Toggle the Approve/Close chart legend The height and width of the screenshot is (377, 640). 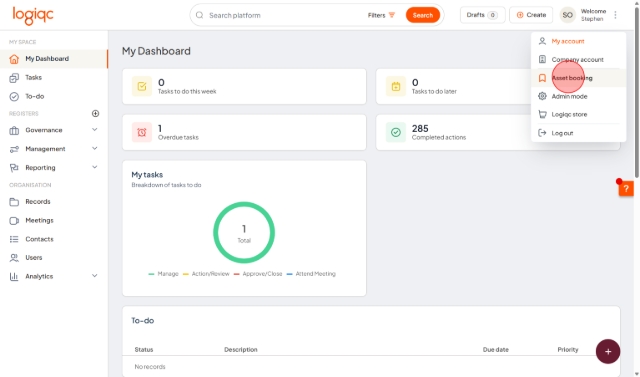coord(258,274)
